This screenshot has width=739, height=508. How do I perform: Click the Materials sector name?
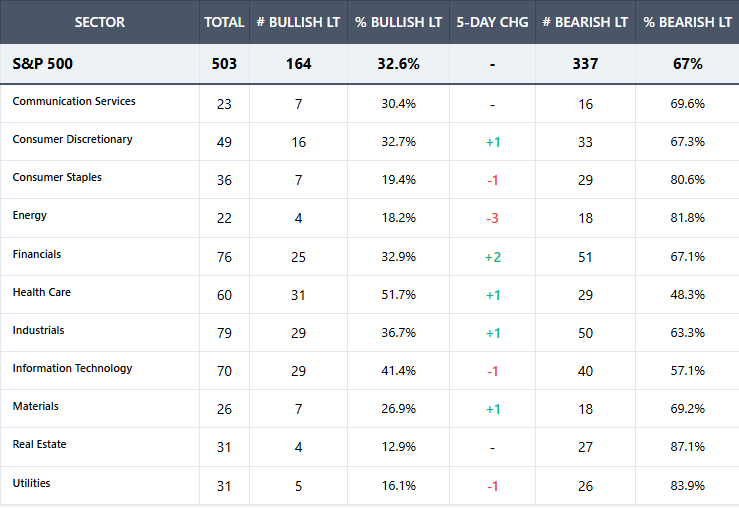click(35, 406)
